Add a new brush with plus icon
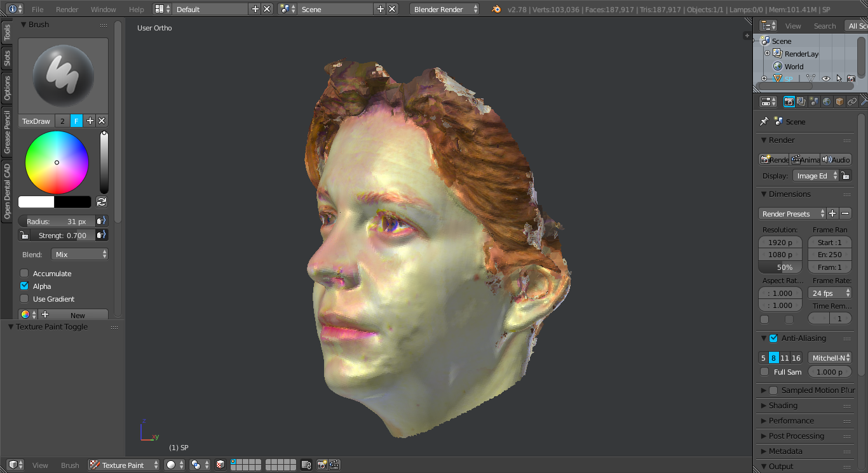 [90, 121]
